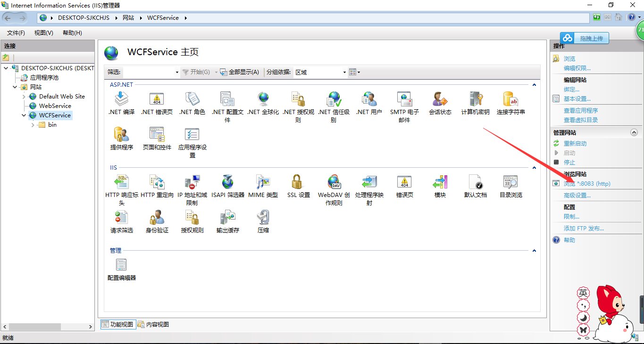Open the .NET 错误页 feature
The width and height of the screenshot is (644, 344).
pyautogui.click(x=157, y=103)
